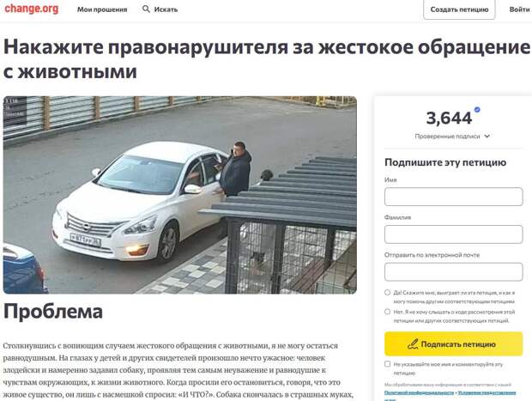The width and height of the screenshot is (532, 401).
Task: Click the blue verified checkmark badge
Action: [x=477, y=110]
